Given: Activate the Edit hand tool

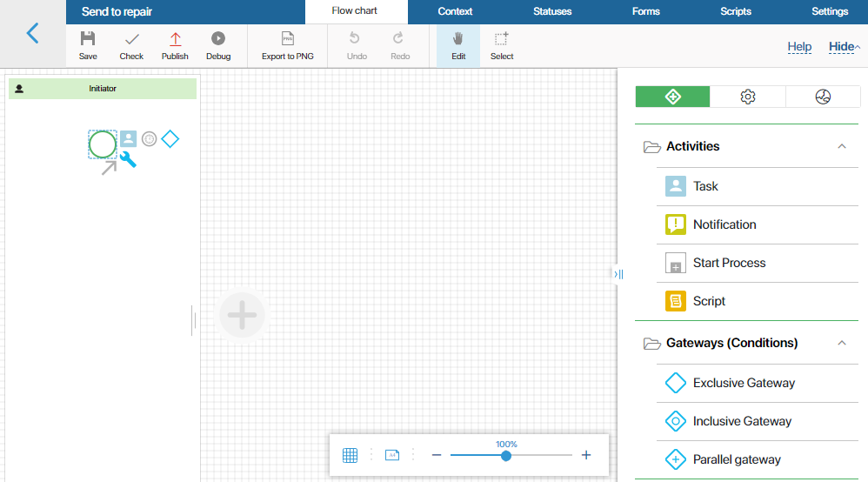Looking at the screenshot, I should (458, 45).
